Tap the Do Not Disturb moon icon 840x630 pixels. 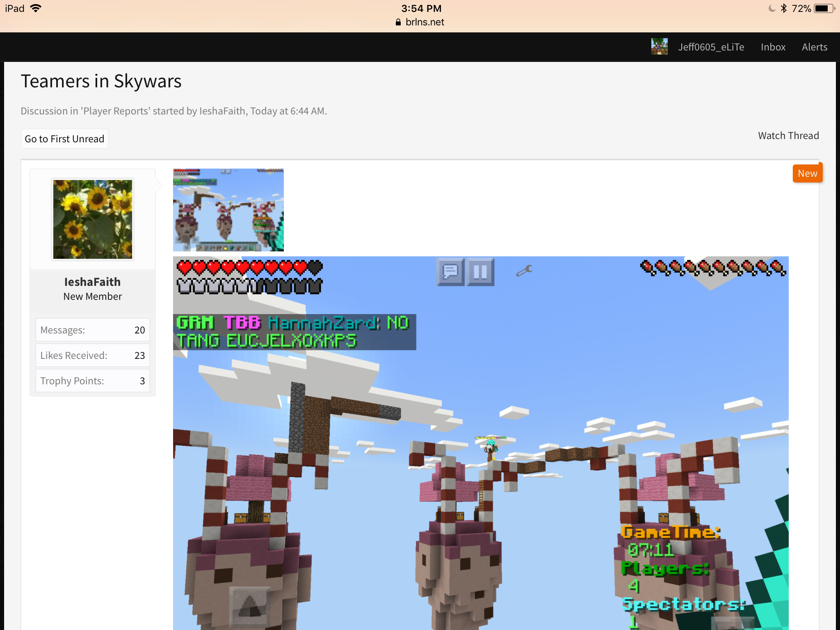point(772,8)
